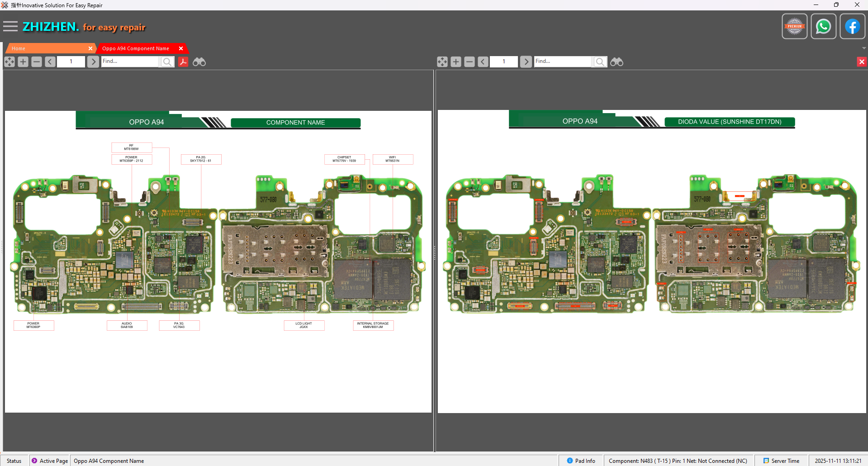Zoom out the right viewer
The image size is (868, 466).
[x=470, y=62]
